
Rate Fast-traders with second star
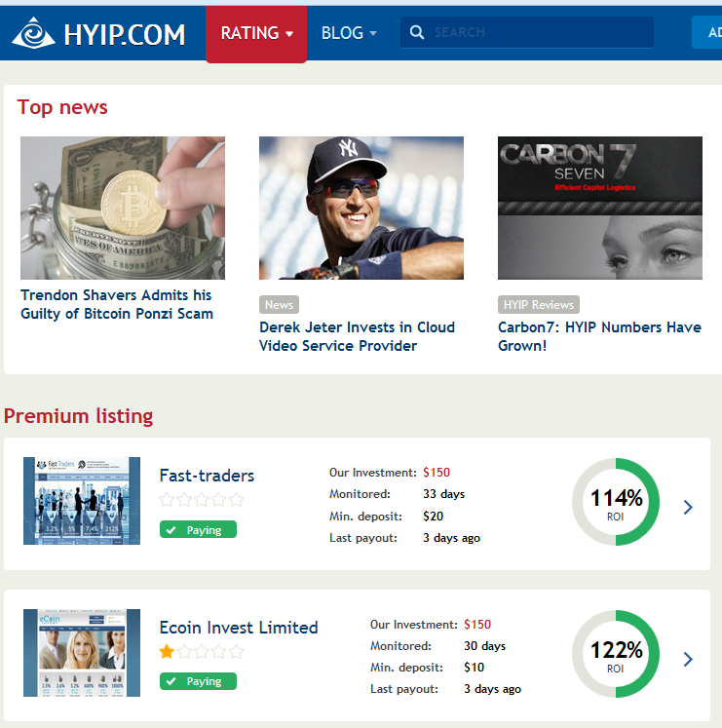click(184, 500)
